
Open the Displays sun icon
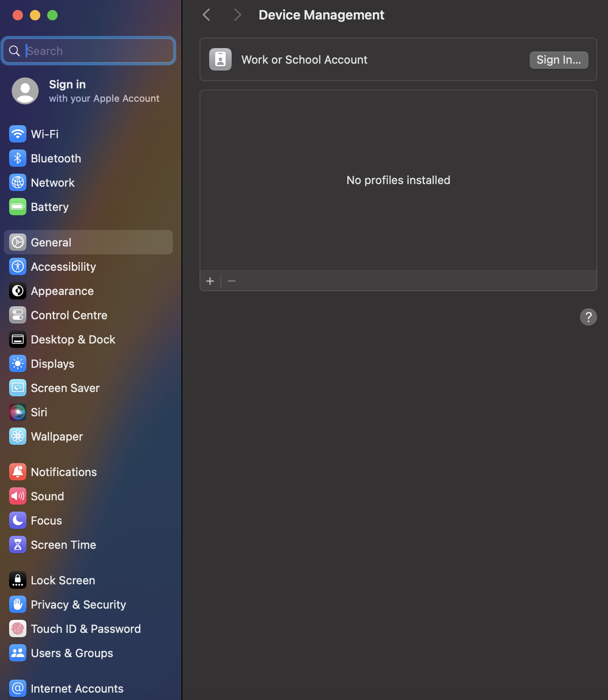(18, 364)
